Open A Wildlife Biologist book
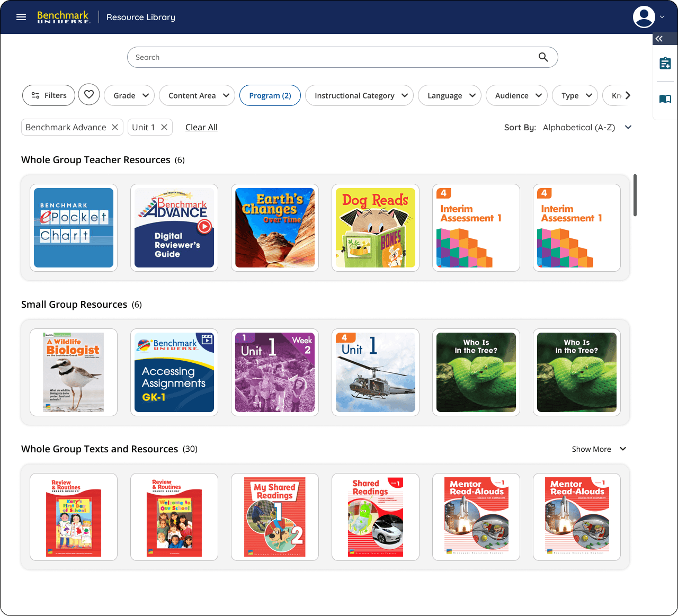This screenshot has width=678, height=616. (74, 372)
